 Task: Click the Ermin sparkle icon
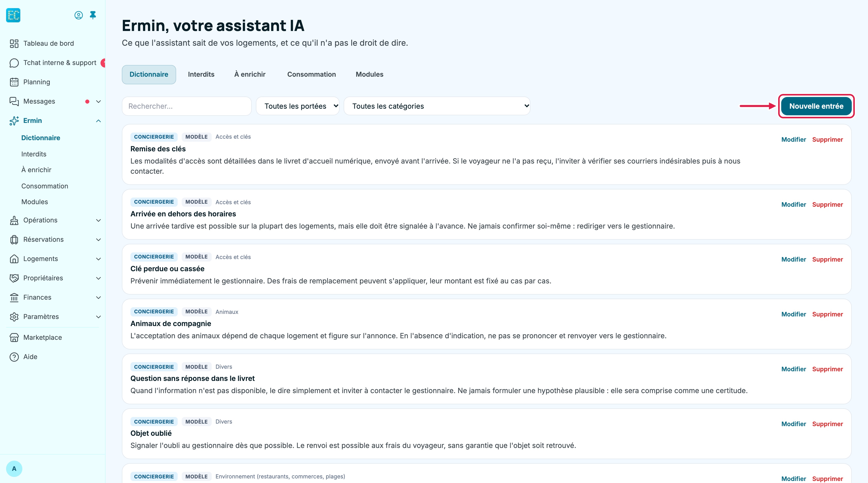coord(14,121)
